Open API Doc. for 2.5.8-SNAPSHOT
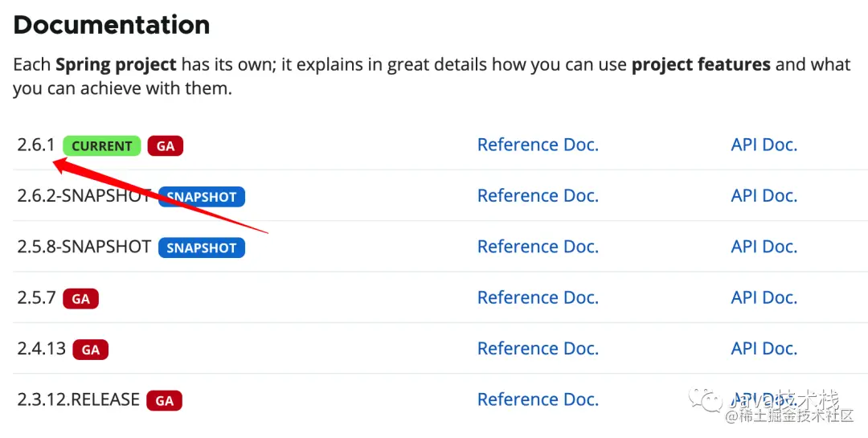 [764, 247]
